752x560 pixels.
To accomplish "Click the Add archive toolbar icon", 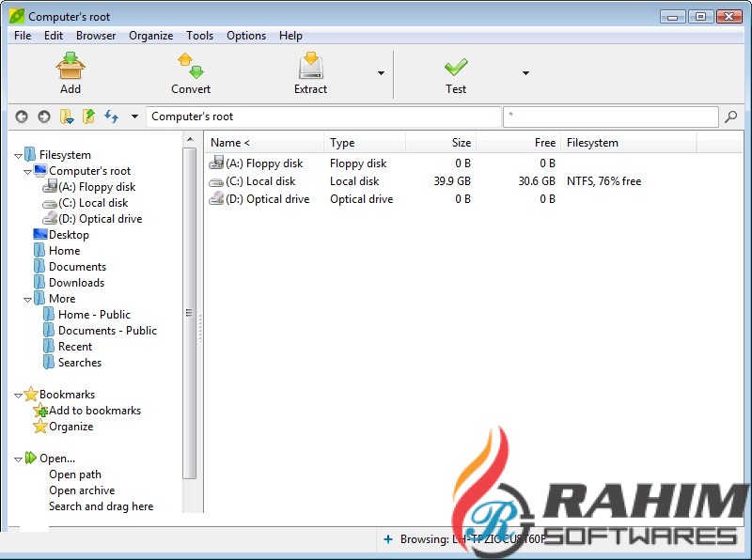I will tap(70, 67).
